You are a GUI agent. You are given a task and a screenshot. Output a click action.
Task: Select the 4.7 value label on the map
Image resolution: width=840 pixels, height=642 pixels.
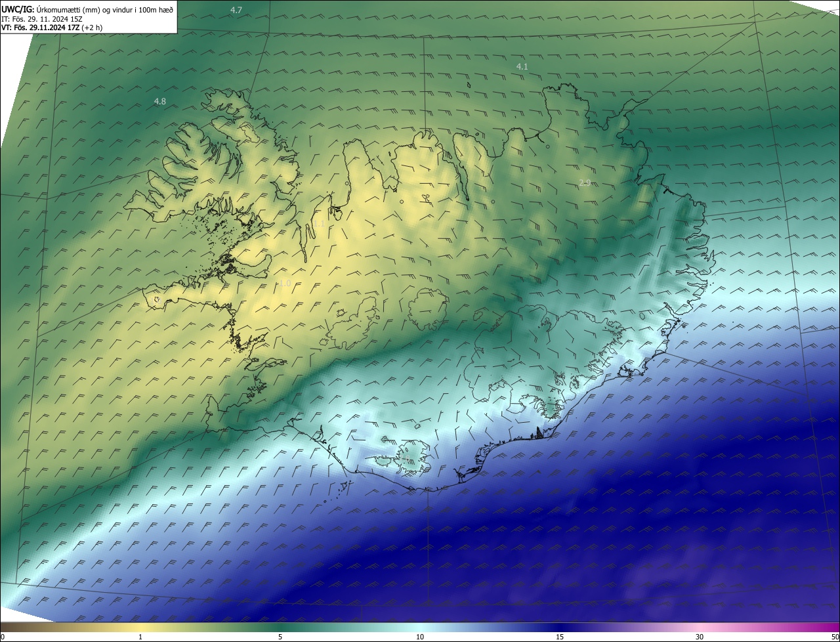pyautogui.click(x=236, y=10)
